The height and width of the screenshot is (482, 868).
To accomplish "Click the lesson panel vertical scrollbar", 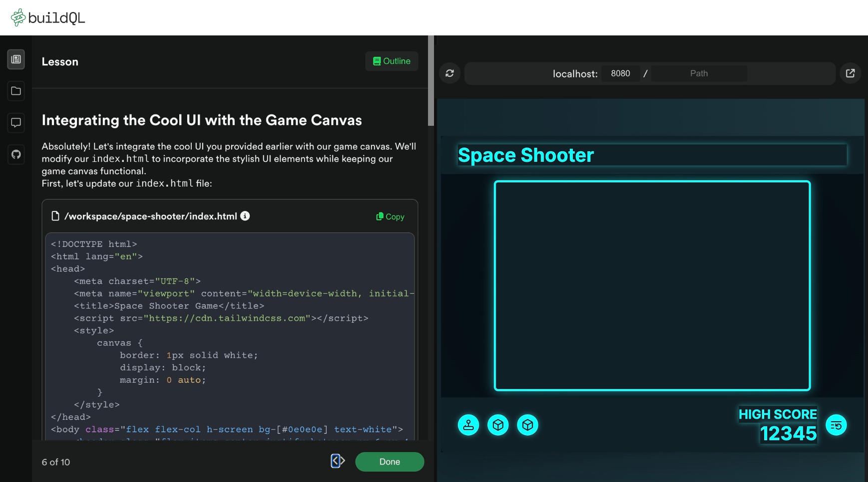I will tap(431, 81).
